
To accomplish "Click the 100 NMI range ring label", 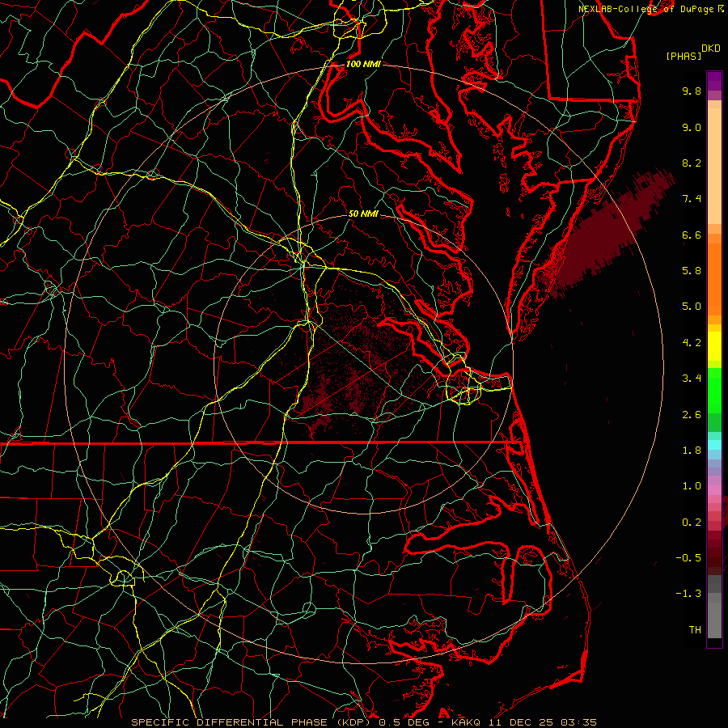I will [x=363, y=64].
